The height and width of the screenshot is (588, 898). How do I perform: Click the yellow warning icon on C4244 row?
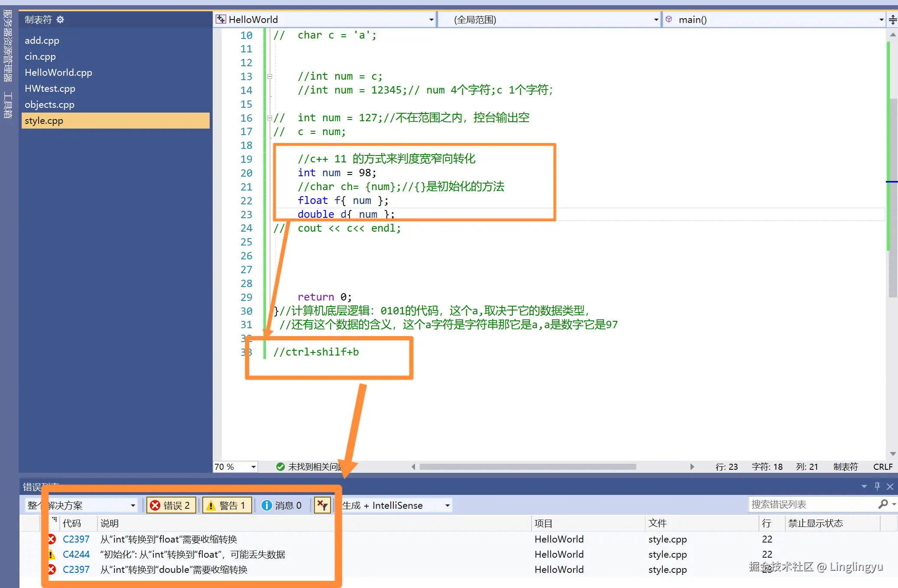coord(52,554)
